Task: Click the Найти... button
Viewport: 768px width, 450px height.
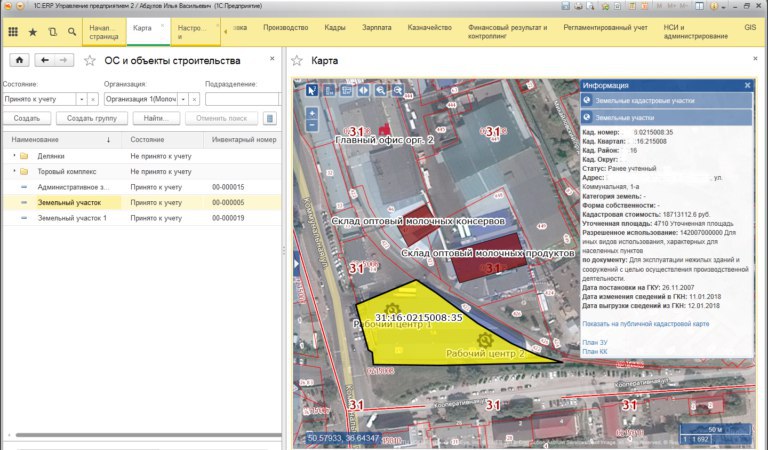Action: (x=155, y=119)
